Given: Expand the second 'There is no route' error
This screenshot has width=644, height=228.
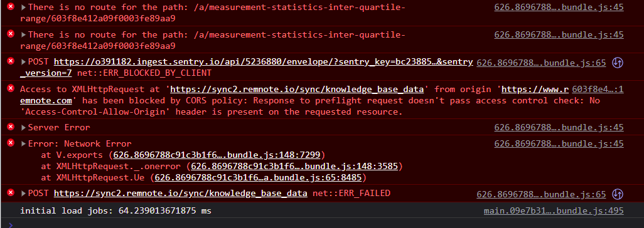Looking at the screenshot, I should [23, 35].
